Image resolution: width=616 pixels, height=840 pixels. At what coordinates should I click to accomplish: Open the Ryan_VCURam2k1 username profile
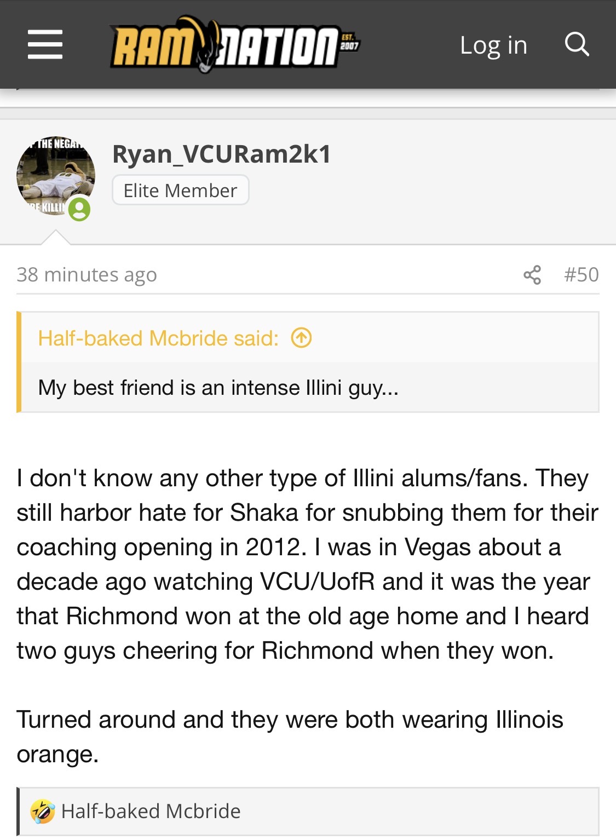(221, 154)
